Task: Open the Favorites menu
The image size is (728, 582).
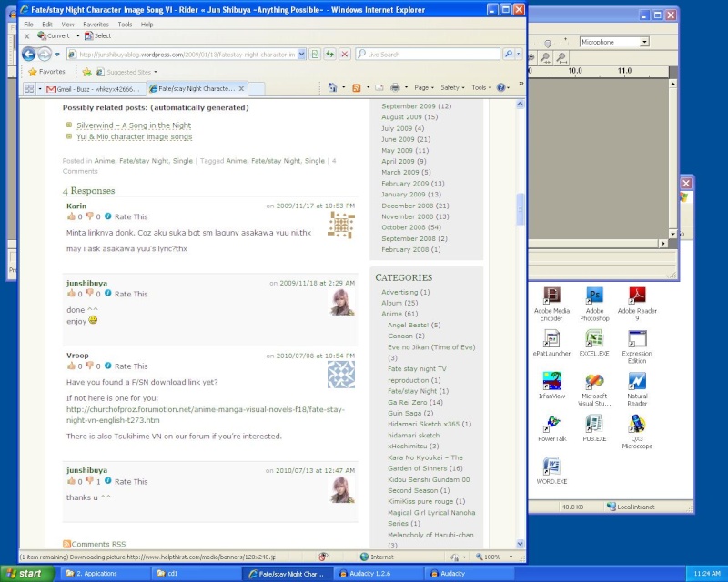Action: click(96, 25)
